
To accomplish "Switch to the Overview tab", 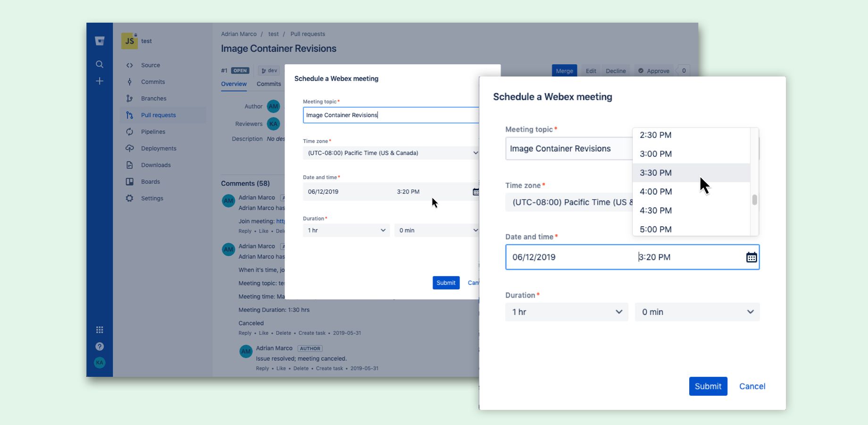I will 234,84.
